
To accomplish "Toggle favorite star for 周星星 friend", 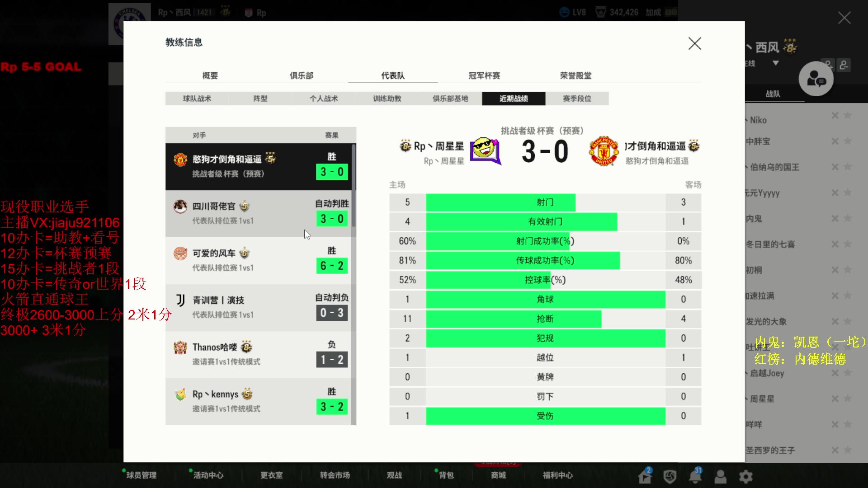I will click(848, 399).
